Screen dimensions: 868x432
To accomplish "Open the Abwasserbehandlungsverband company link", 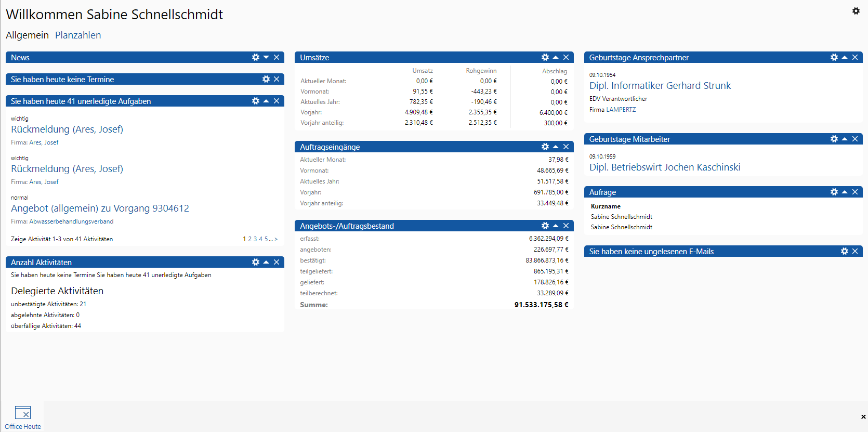I will (71, 221).
